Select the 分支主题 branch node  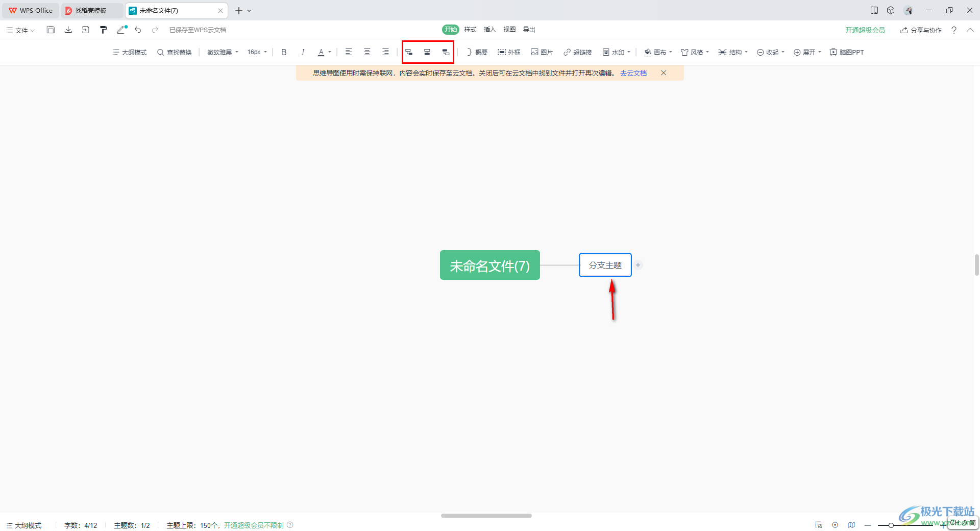pos(605,265)
